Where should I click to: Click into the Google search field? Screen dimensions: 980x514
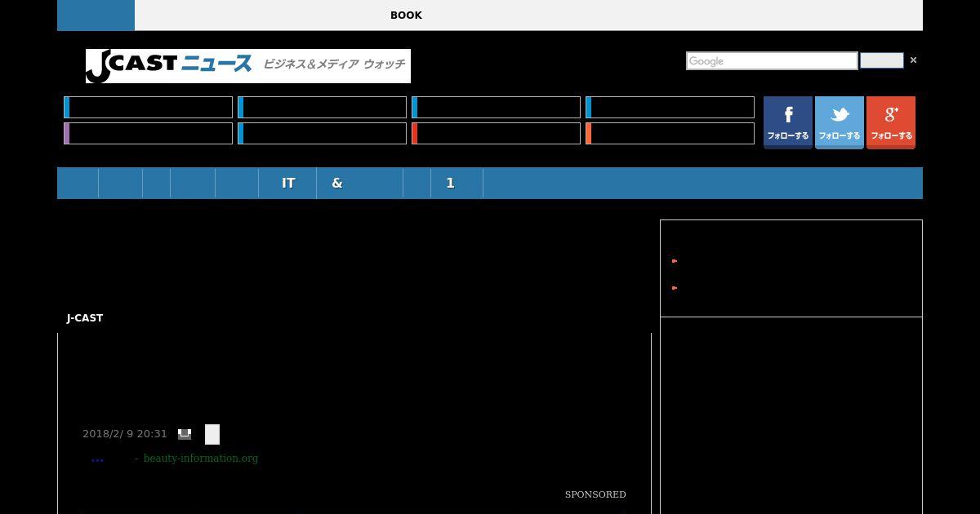tap(772, 61)
